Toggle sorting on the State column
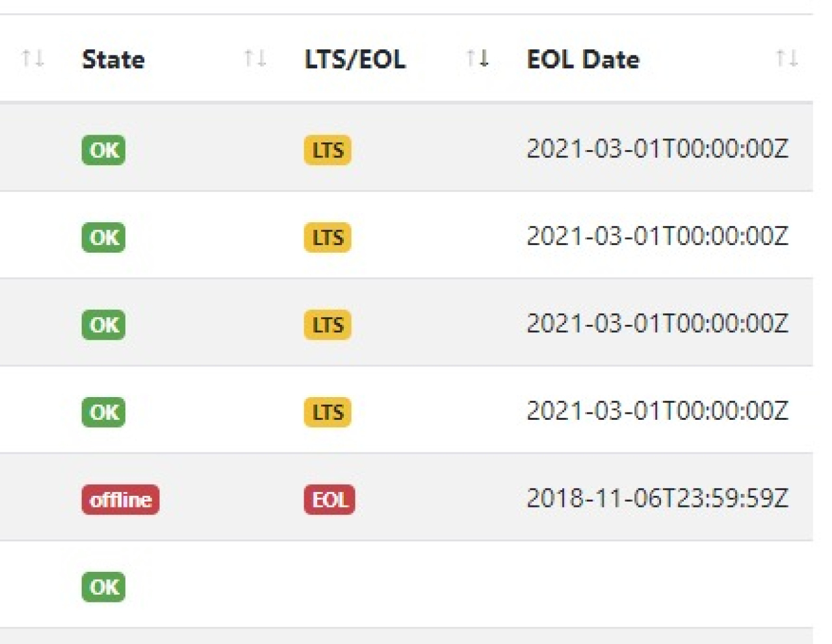 [x=256, y=57]
